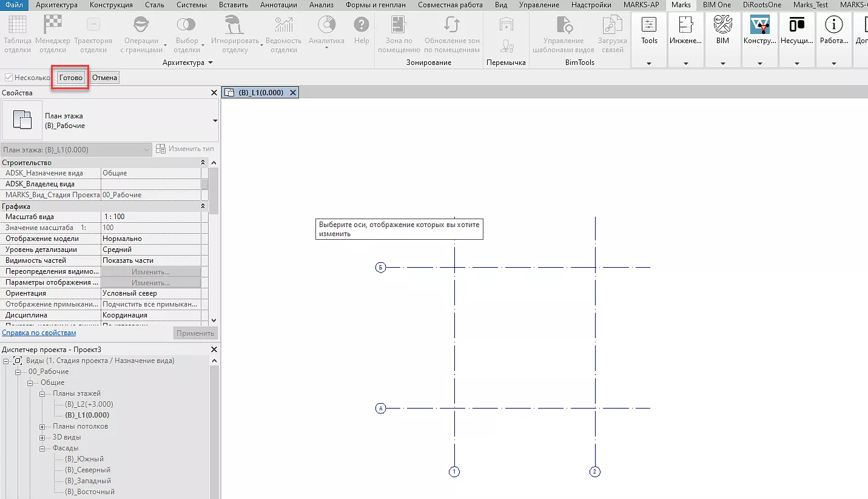Viewport: 868px width, 499px height.
Task: Click the Help question mark icon
Action: click(362, 25)
